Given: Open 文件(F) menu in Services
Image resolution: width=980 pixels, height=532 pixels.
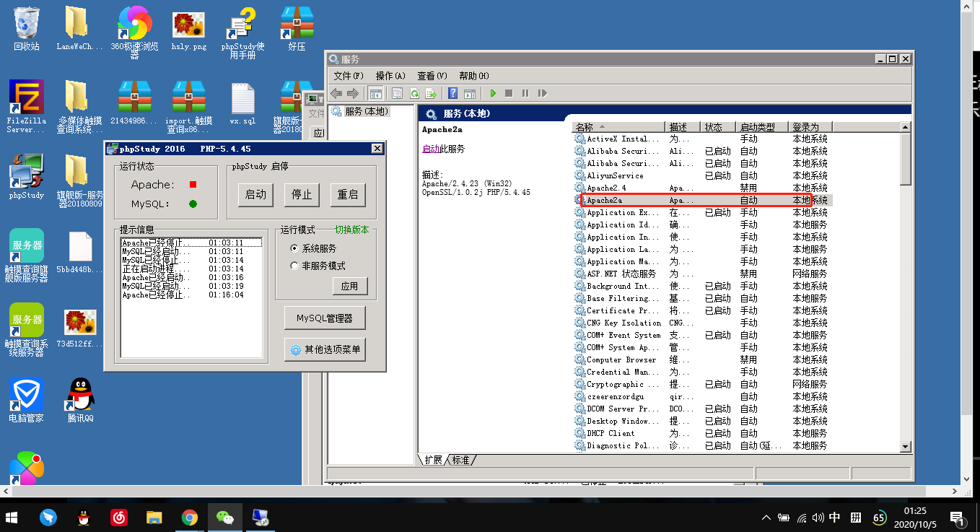Looking at the screenshot, I should 349,76.
